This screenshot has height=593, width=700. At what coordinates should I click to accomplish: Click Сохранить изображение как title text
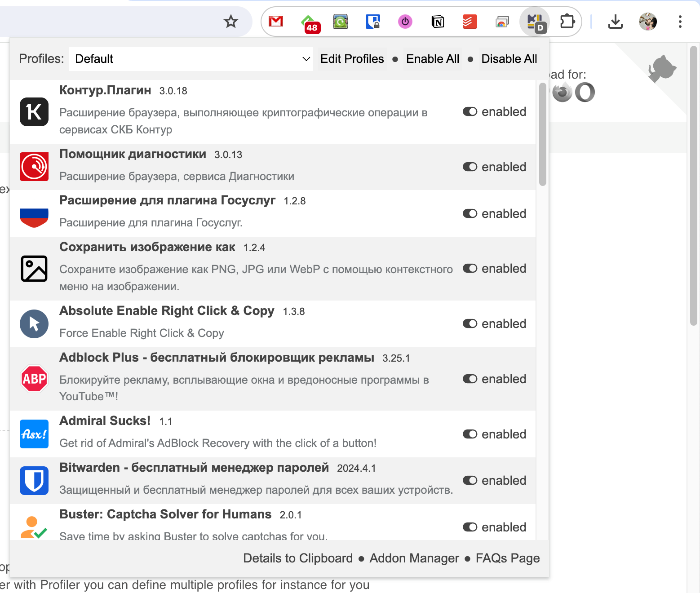(147, 247)
